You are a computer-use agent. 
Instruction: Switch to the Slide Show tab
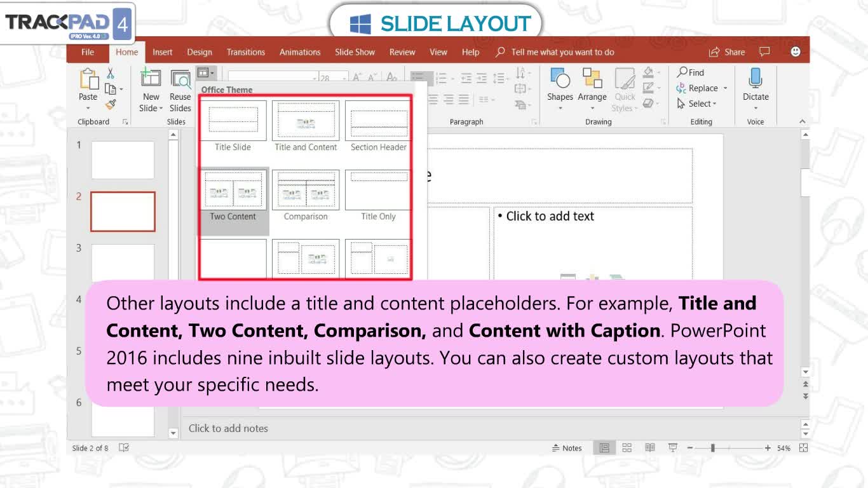point(355,52)
